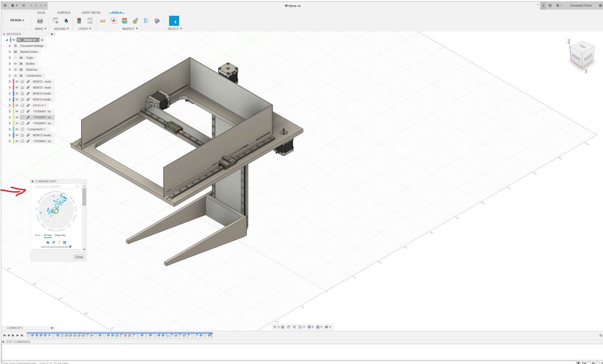
Task: Activate the Select tool icon
Action: [x=174, y=21]
